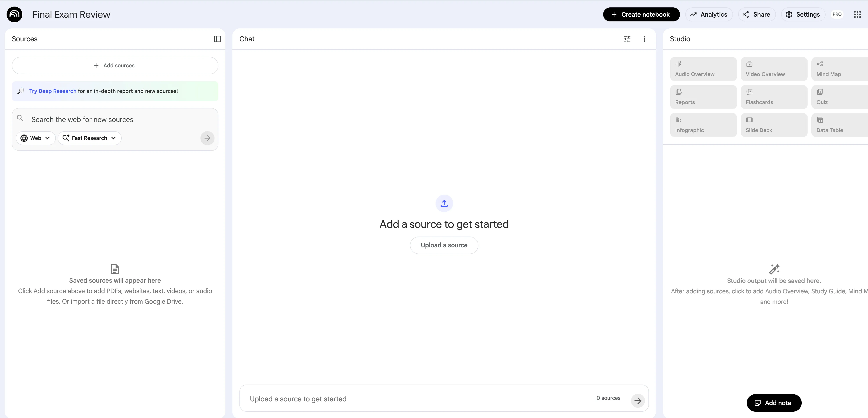Image resolution: width=868 pixels, height=418 pixels.
Task: Click the Create notebook button
Action: (641, 14)
